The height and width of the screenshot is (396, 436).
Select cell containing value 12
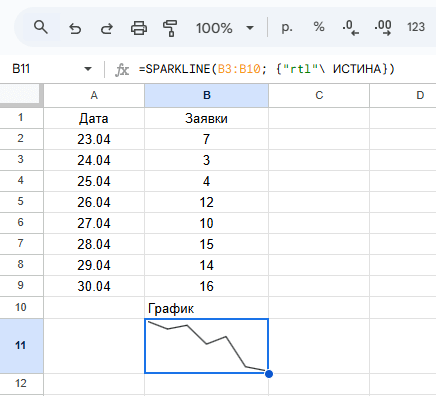(x=207, y=202)
